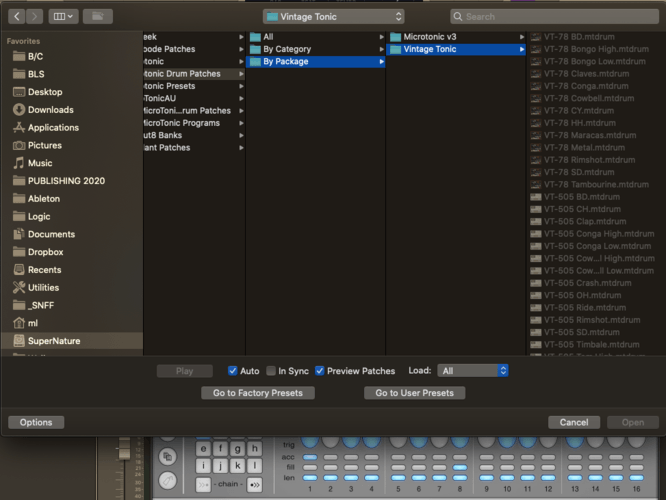Toggle the Preview Patches checkbox
Viewport: 666px width, 500px height.
319,371
